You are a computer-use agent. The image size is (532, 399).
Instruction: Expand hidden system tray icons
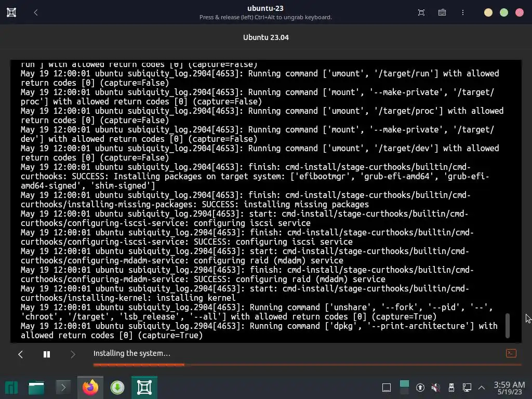point(482,388)
